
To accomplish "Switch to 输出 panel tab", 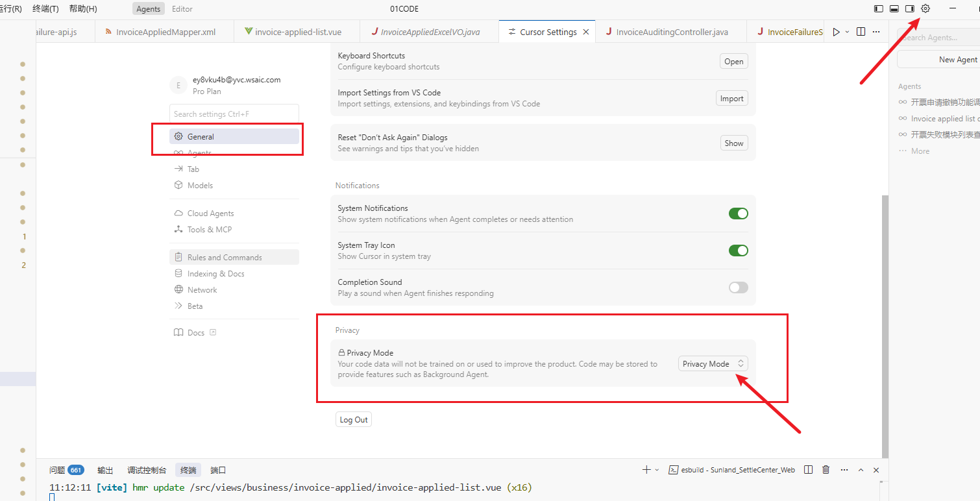I will (105, 470).
